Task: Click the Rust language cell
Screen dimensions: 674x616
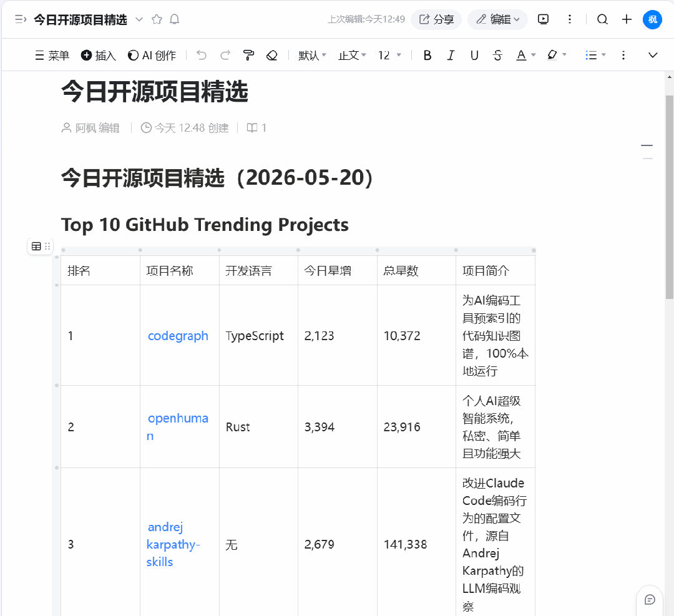Action: [258, 427]
